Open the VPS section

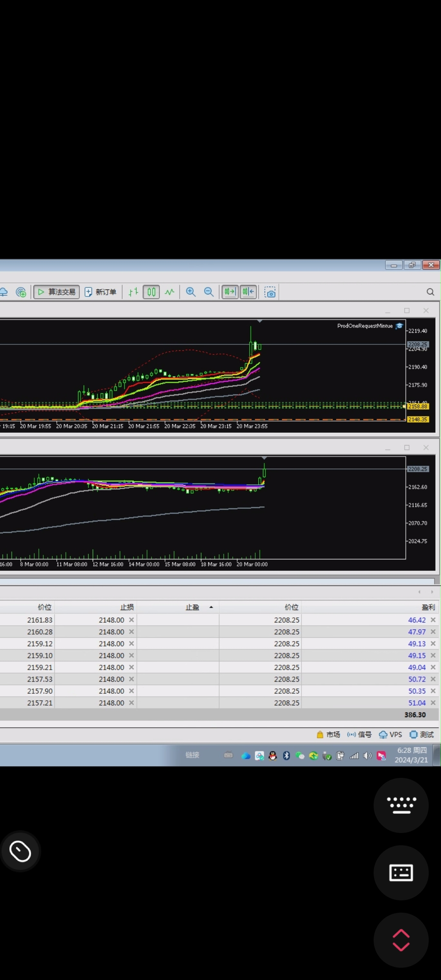(390, 735)
